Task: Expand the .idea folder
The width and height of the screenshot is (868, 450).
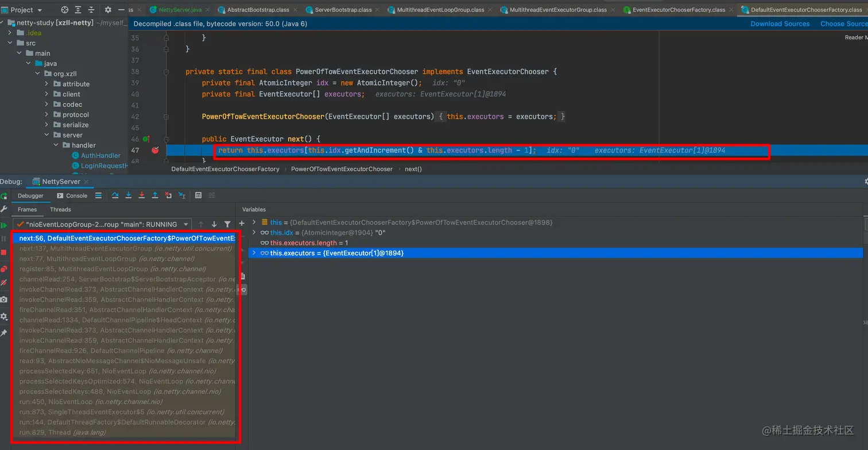Action: point(10,33)
